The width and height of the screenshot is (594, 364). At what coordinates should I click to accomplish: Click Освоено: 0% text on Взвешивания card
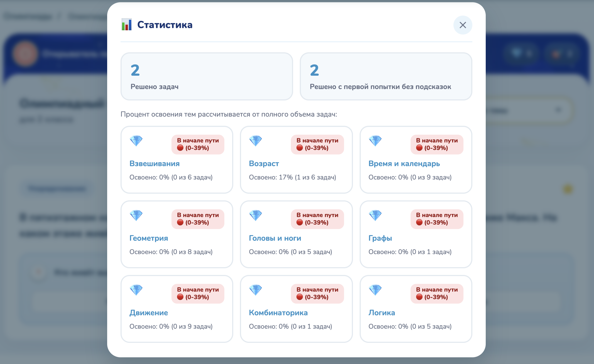171,177
